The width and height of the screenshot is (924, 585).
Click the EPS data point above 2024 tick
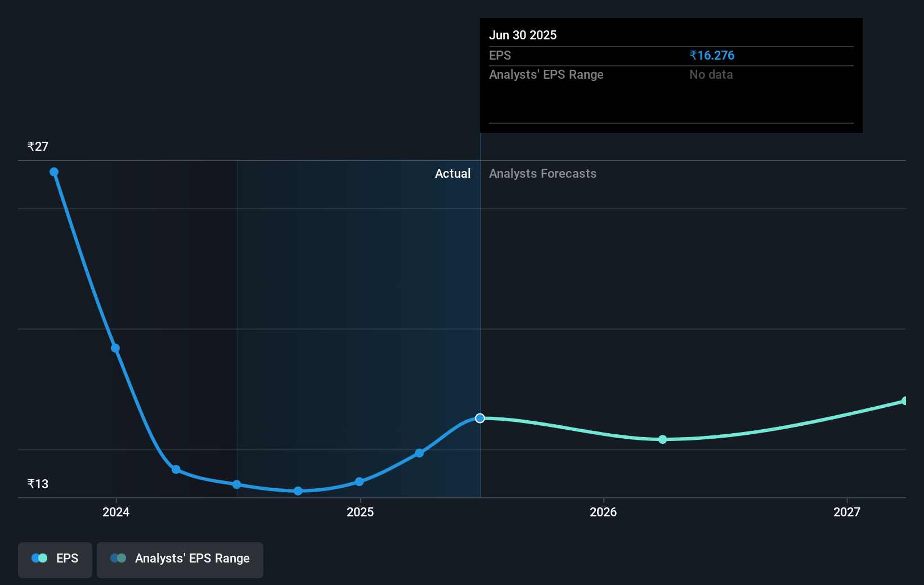tap(115, 348)
